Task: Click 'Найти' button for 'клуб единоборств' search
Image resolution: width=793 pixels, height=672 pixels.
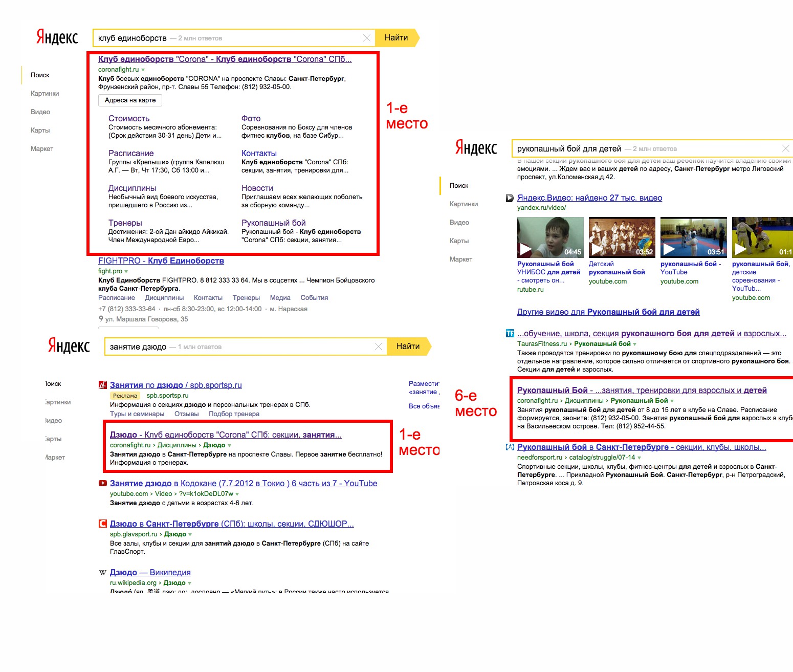Action: click(x=396, y=38)
